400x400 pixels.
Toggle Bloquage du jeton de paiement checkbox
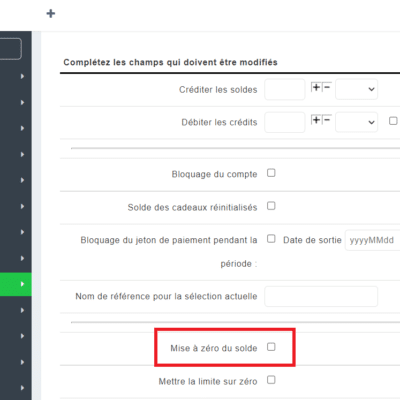(271, 239)
